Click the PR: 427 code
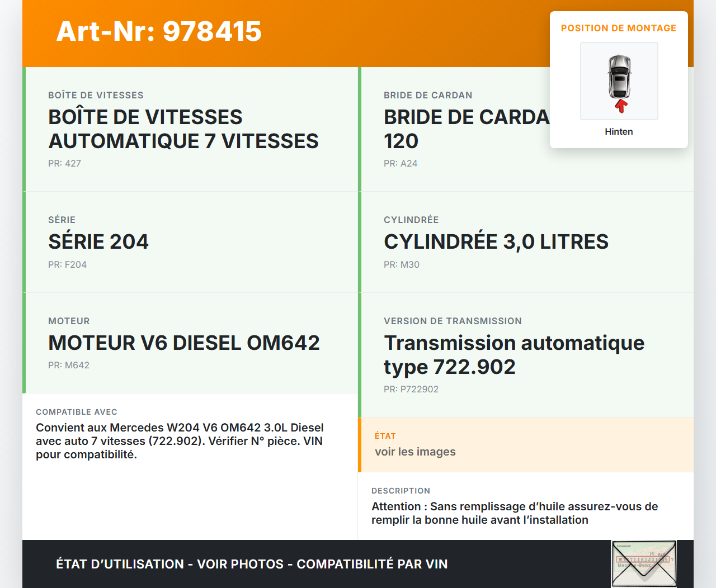The height and width of the screenshot is (588, 716). pyautogui.click(x=64, y=164)
